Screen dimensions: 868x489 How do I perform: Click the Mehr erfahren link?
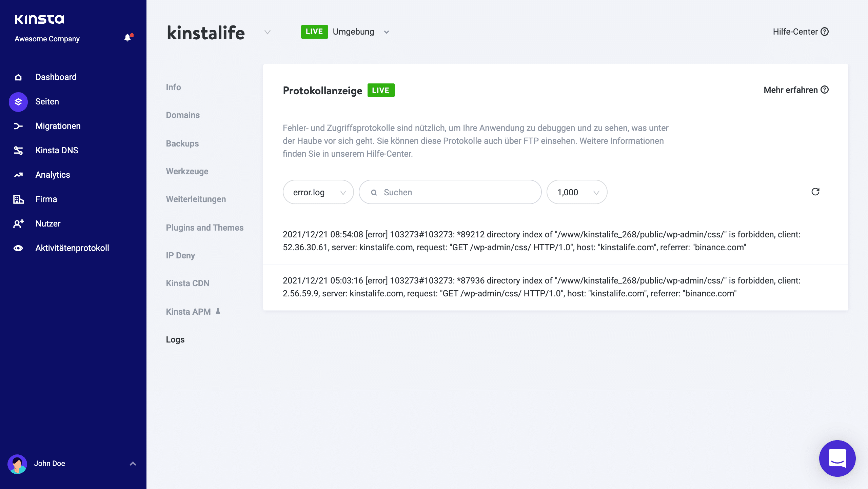796,90
